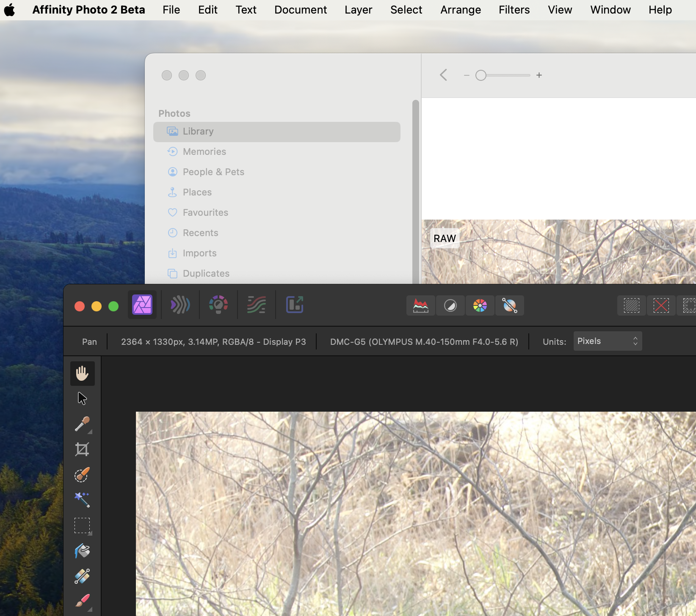Click the zoom out minus in Photos

click(x=467, y=75)
